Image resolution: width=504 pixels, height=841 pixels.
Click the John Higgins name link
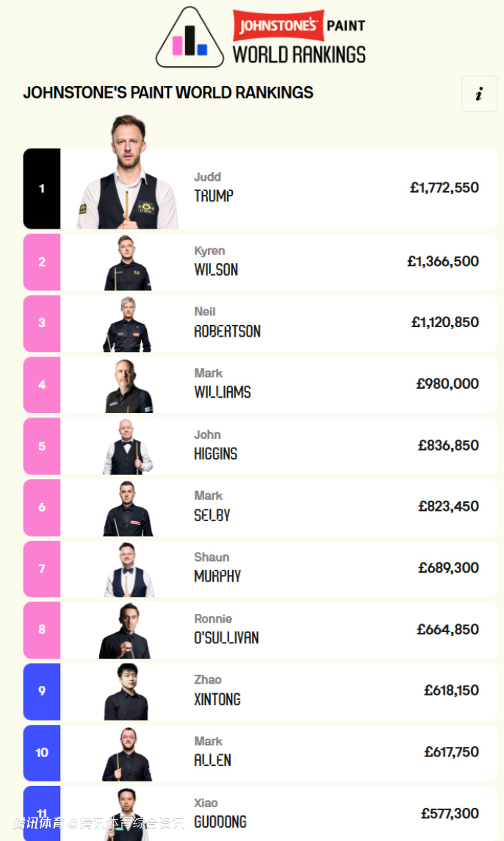[215, 445]
